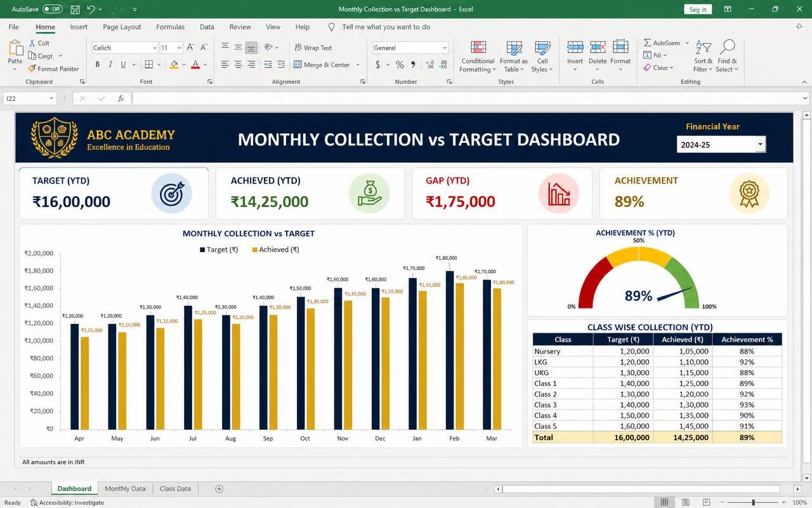The width and height of the screenshot is (812, 508).
Task: Click the Orientation text angle icon
Action: 268,48
